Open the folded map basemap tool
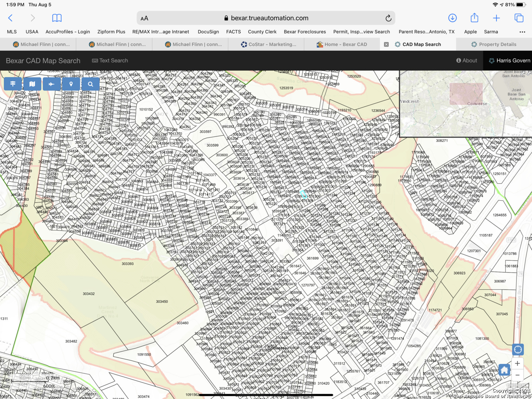 [32, 84]
